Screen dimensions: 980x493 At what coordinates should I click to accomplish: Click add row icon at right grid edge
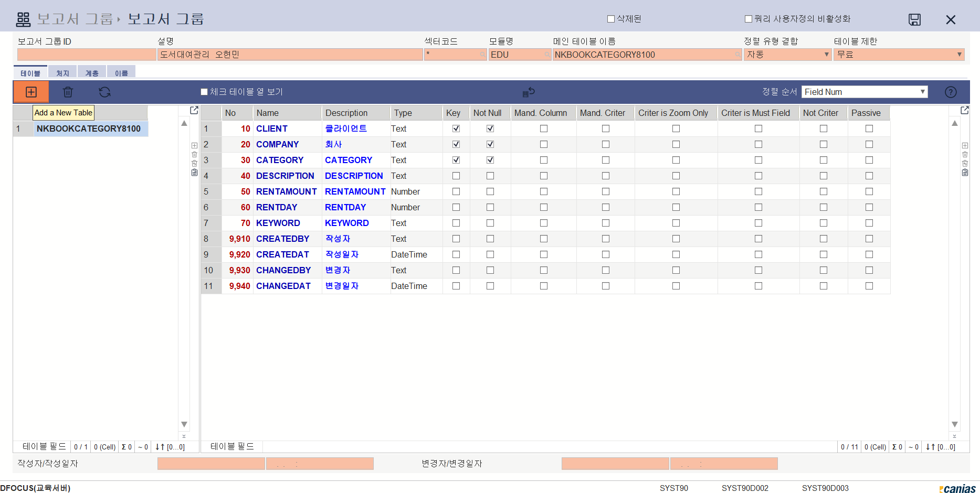coord(965,145)
